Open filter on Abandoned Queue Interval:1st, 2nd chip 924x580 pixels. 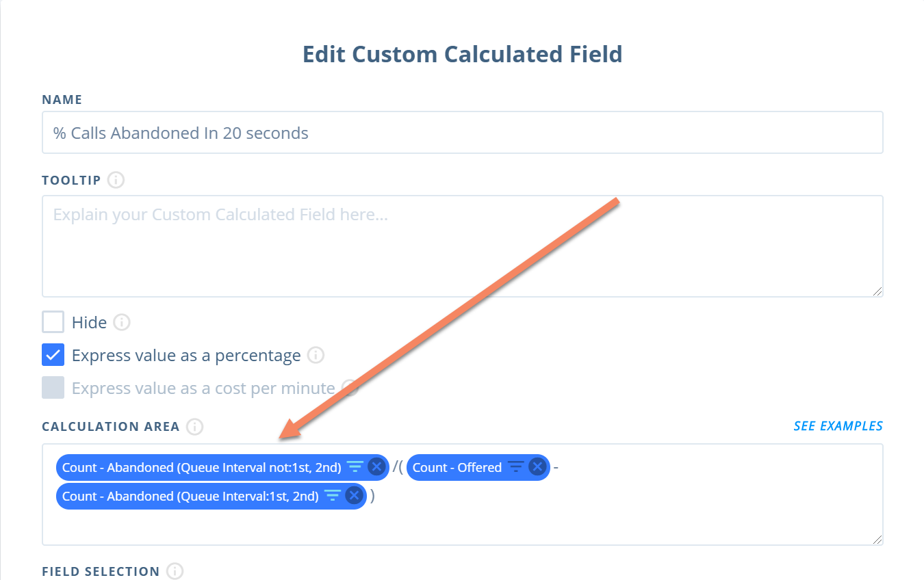(x=332, y=496)
